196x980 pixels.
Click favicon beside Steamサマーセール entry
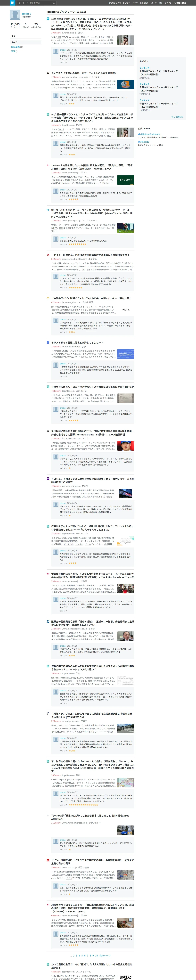[48, 210]
